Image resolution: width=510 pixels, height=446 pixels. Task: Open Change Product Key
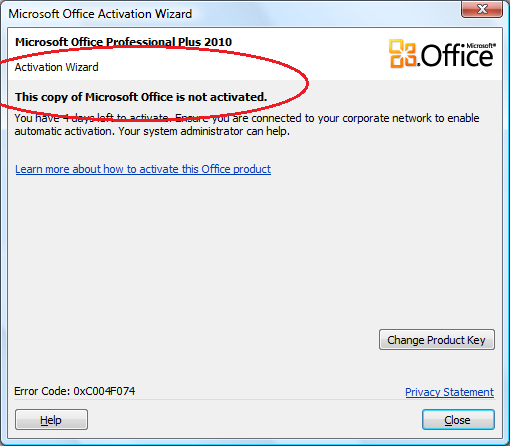click(437, 340)
